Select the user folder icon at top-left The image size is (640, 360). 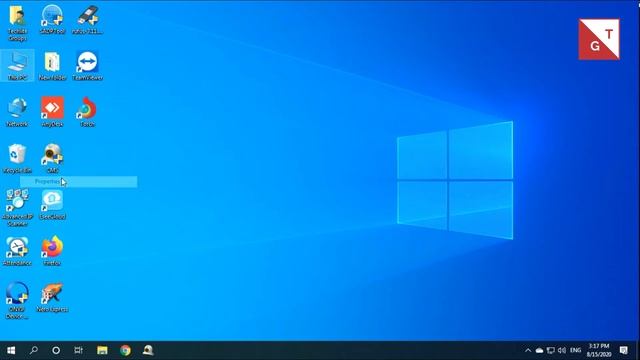tap(17, 23)
